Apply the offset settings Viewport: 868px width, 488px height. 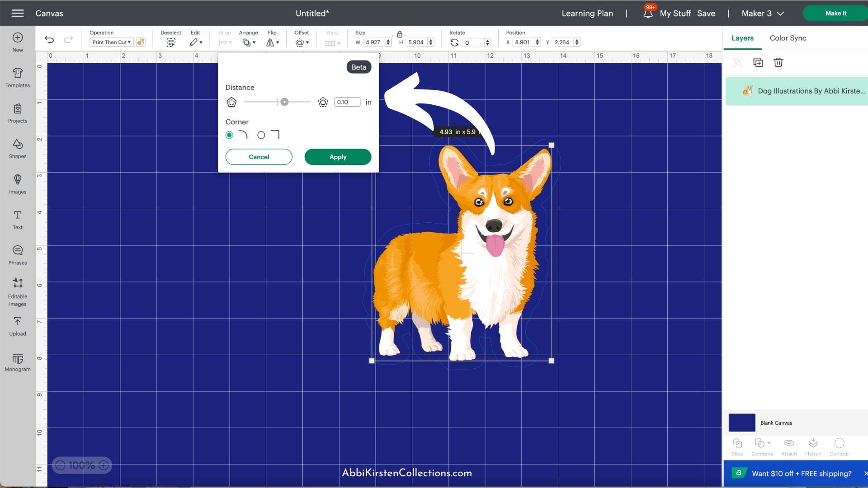coord(338,157)
